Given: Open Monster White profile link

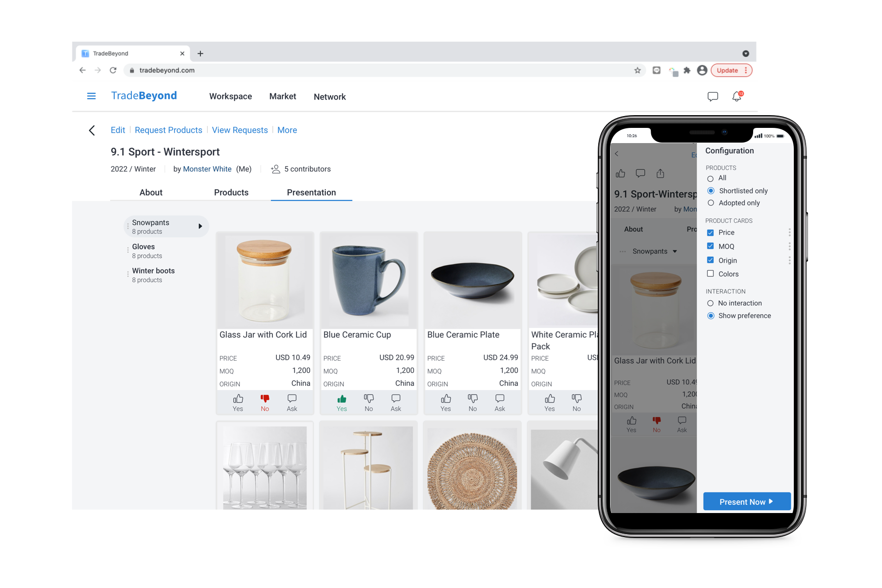Looking at the screenshot, I should click(x=207, y=169).
